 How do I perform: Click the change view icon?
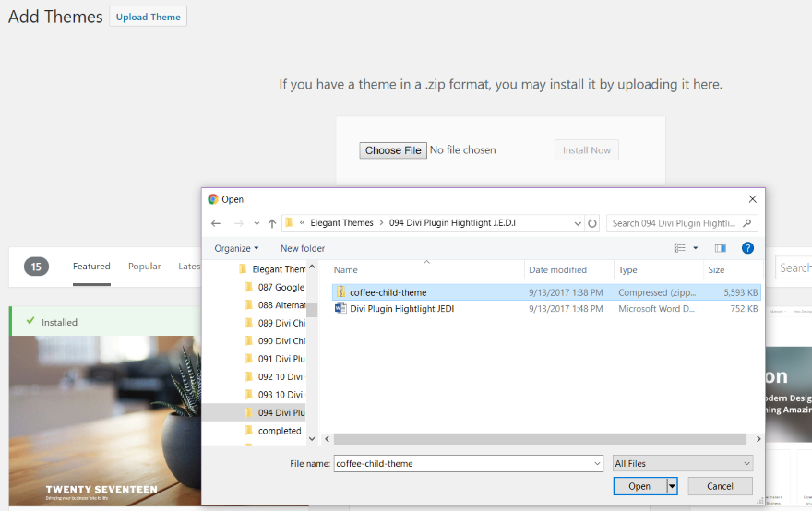680,248
